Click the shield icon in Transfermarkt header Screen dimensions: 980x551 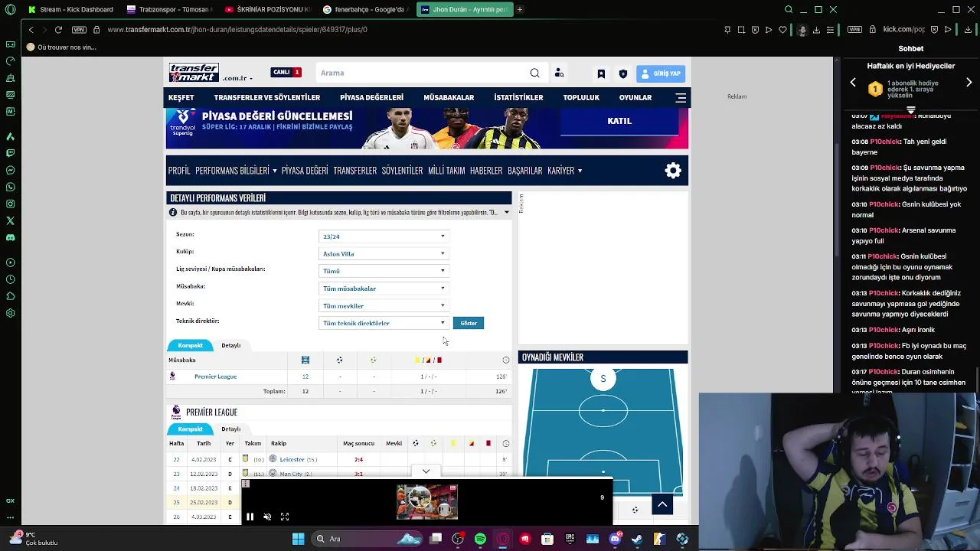coord(622,73)
